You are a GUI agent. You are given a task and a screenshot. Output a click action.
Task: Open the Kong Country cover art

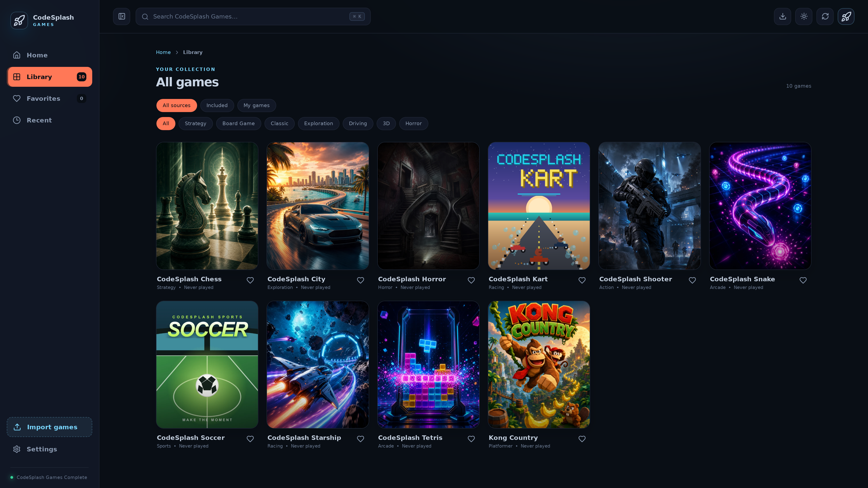[539, 365]
